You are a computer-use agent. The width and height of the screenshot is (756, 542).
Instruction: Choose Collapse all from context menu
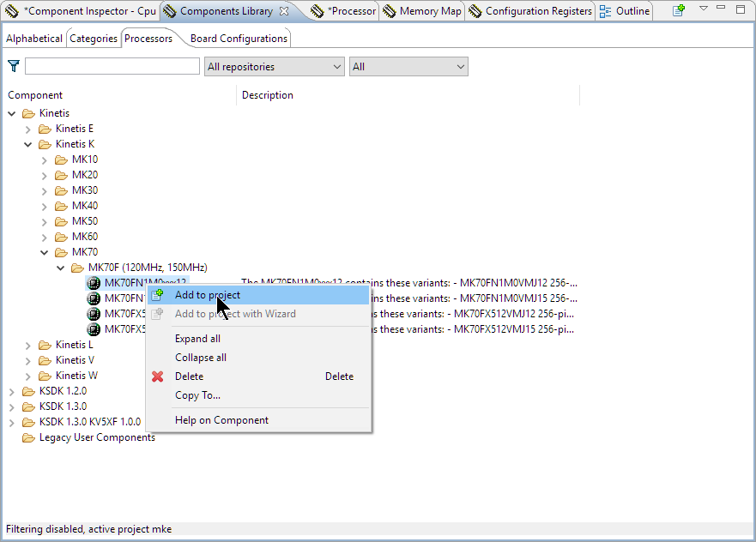[201, 358]
